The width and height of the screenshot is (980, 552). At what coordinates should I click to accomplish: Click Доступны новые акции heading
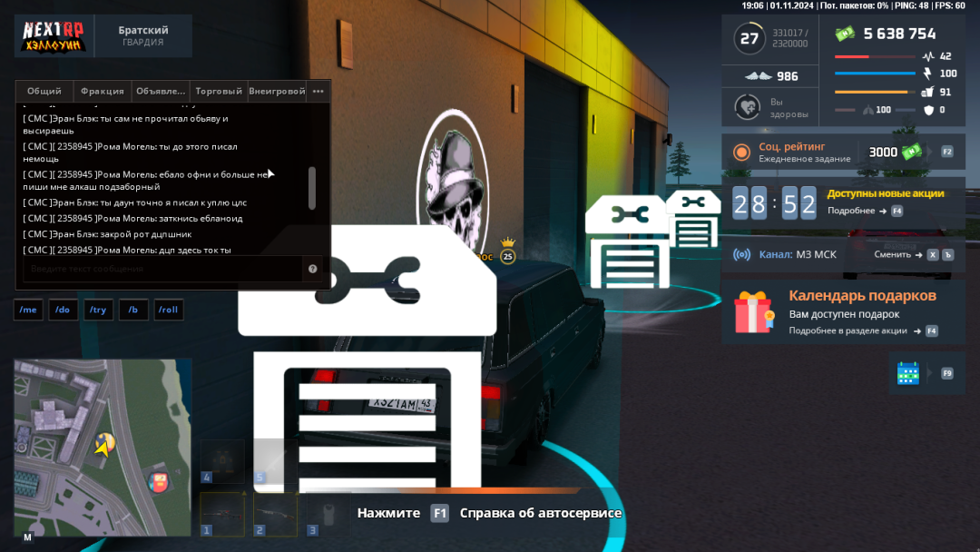[x=886, y=193]
